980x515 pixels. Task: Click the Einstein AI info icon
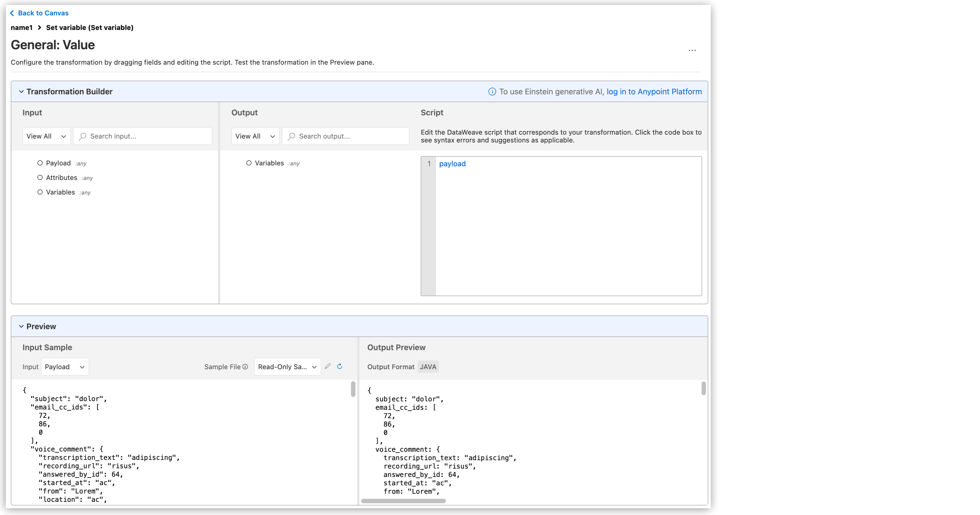pyautogui.click(x=492, y=92)
